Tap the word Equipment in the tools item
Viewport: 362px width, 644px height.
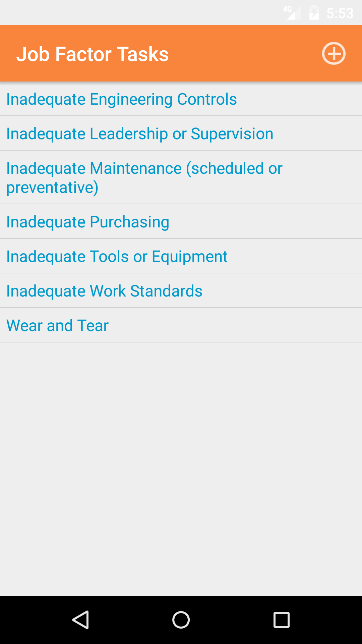click(189, 257)
